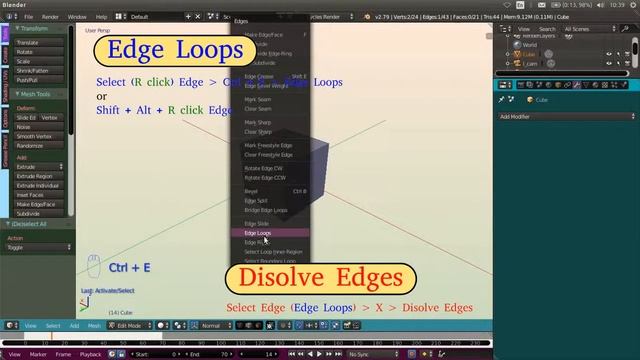Open the Mesh Data properties tab icon
Screen dimensions: 640x360
point(586,84)
